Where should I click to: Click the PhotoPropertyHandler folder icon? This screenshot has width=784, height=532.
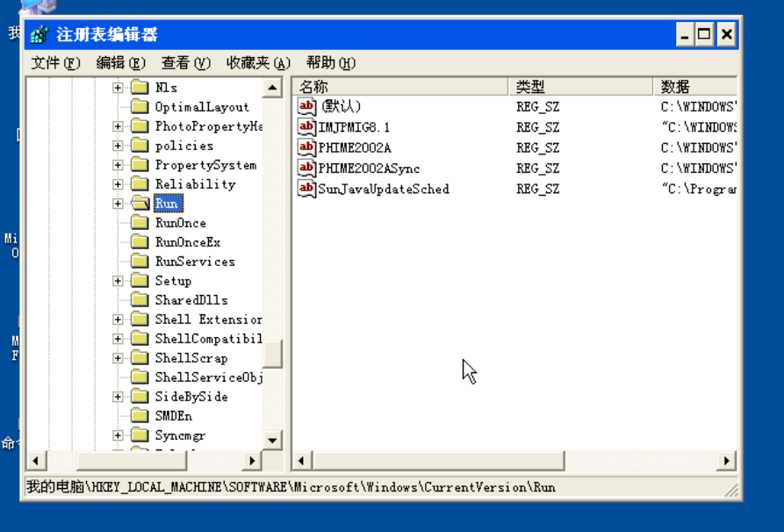click(x=140, y=126)
